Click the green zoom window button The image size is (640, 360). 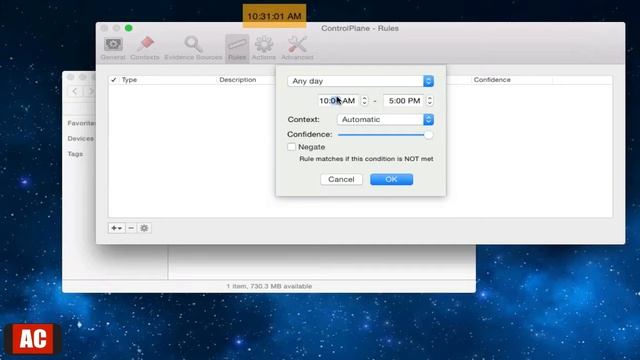(129, 28)
